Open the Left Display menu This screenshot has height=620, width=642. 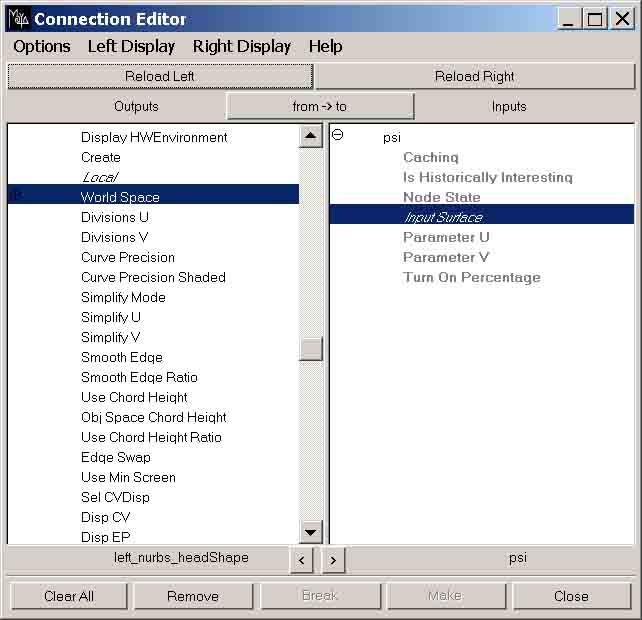click(x=131, y=46)
